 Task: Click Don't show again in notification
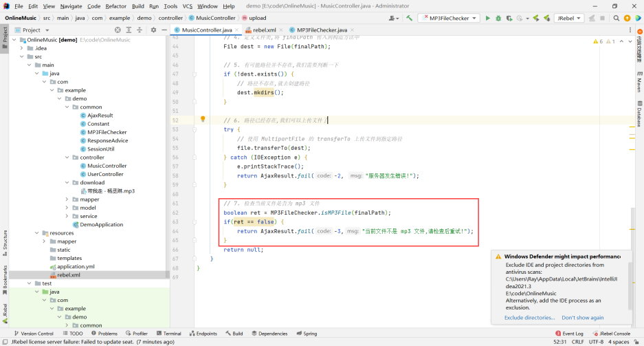tap(582, 318)
